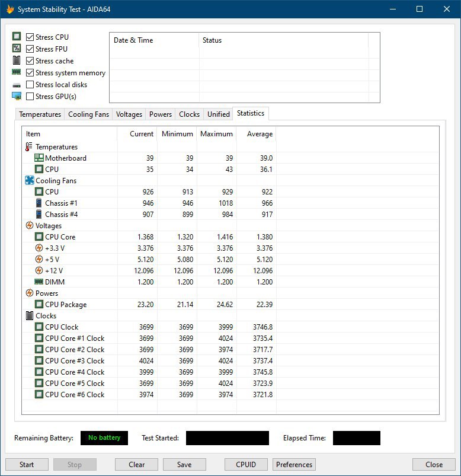Screen dimensions: 461x476
Task: Click the percent icon beside Stress FPU
Action: click(17, 48)
